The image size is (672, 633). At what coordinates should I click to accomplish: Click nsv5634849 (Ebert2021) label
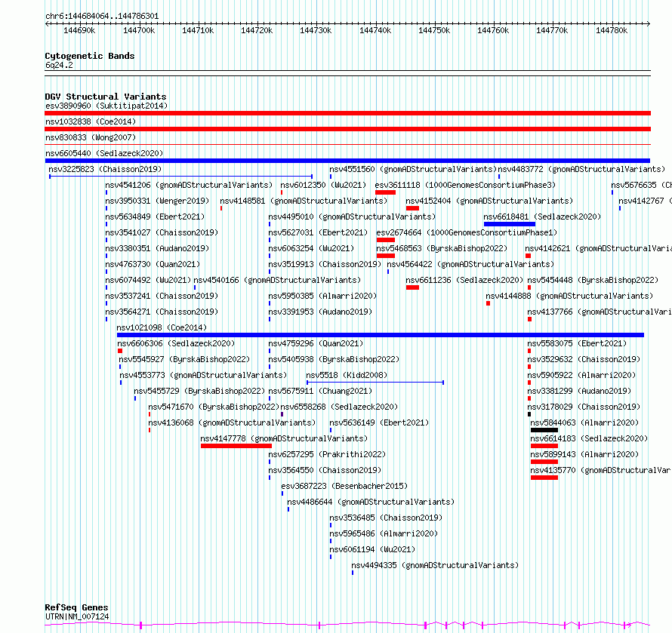pyautogui.click(x=155, y=217)
